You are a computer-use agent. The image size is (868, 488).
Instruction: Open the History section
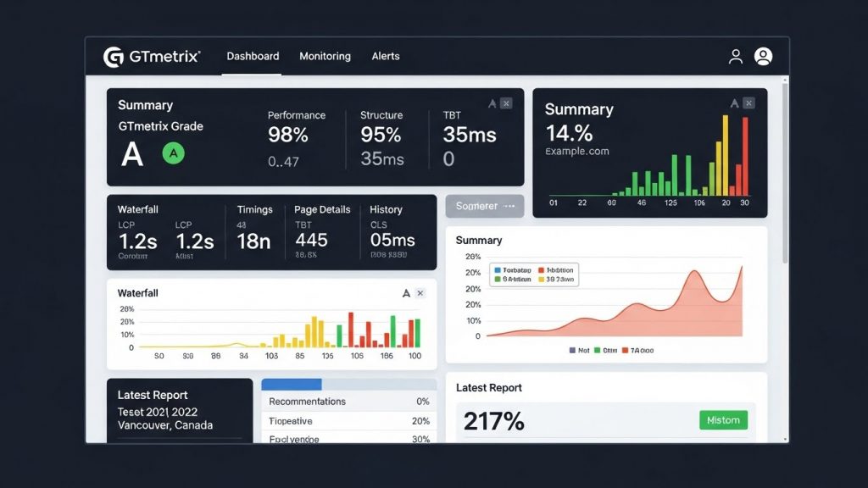[386, 210]
